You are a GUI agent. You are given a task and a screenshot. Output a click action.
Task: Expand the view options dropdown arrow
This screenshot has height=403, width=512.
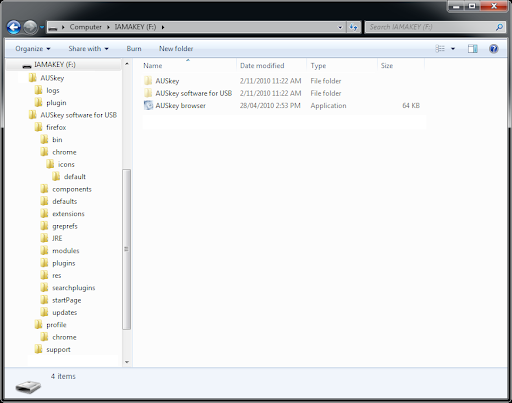[453, 49]
